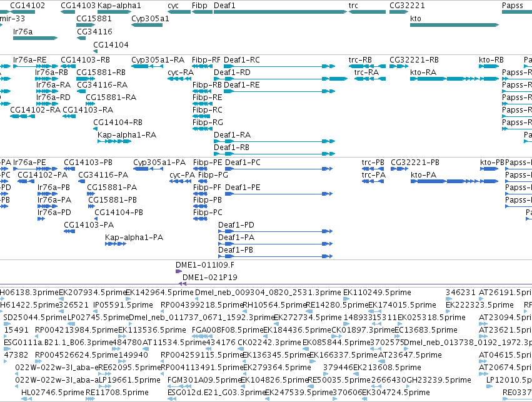
Task: Select the Cyp305a1 gene label
Action: tap(150, 18)
